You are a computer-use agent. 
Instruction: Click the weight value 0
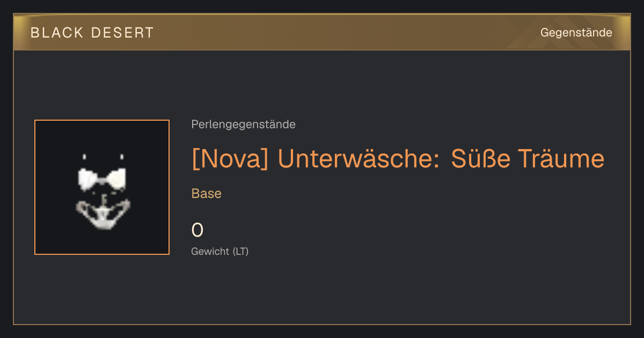(x=197, y=230)
